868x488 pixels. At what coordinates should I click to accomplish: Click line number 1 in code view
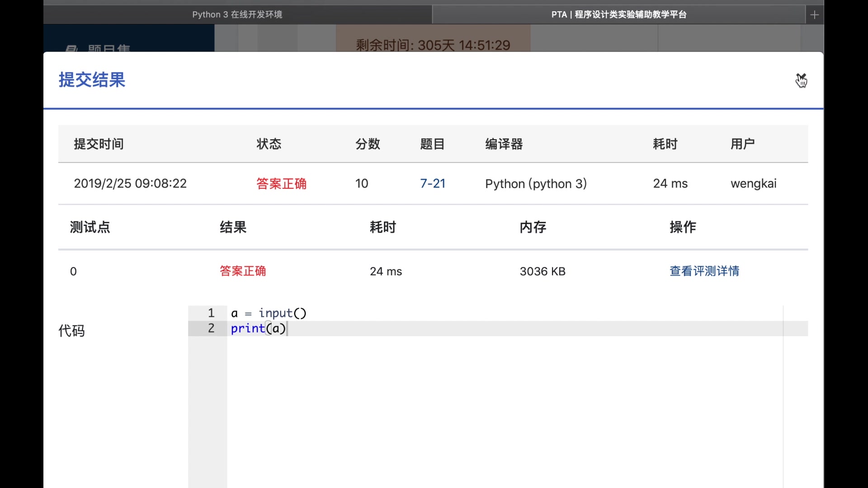(210, 313)
